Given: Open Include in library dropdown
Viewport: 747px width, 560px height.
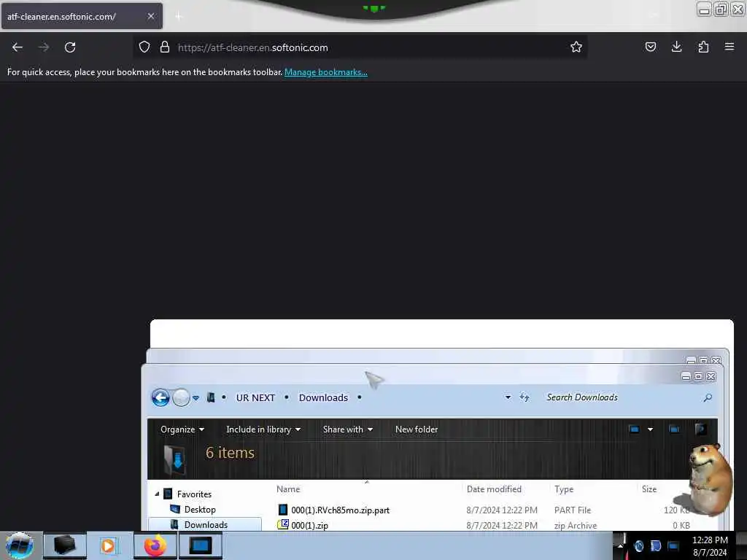Looking at the screenshot, I should [x=263, y=429].
